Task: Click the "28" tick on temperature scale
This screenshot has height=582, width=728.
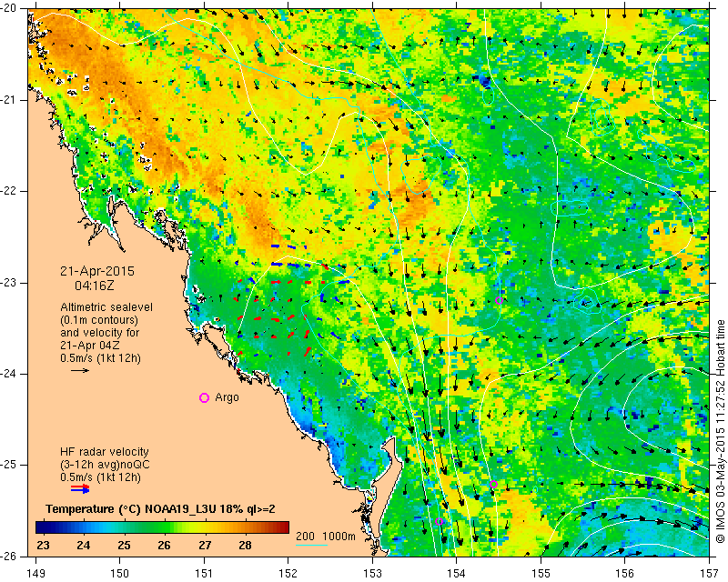Action: pos(245,545)
